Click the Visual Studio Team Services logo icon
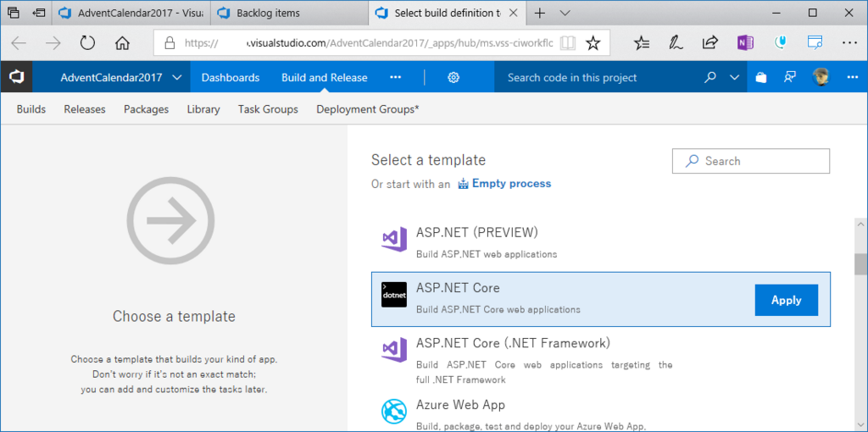Viewport: 868px width, 432px height. (x=17, y=77)
